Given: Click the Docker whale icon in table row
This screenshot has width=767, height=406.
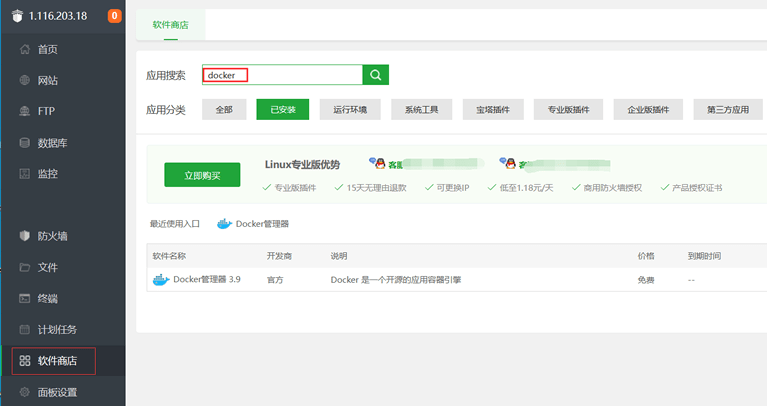Looking at the screenshot, I should [x=161, y=280].
